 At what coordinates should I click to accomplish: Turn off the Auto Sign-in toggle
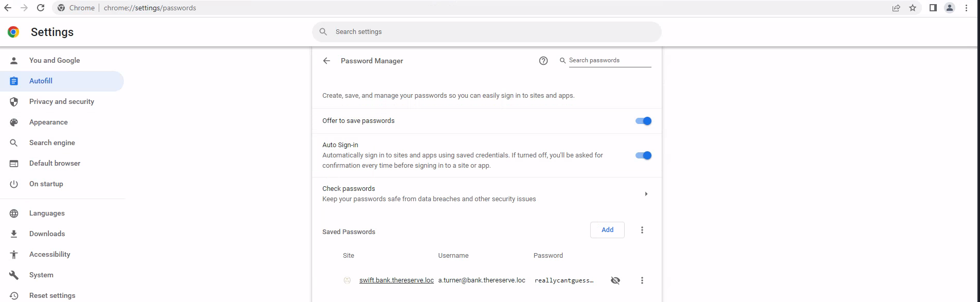[643, 155]
